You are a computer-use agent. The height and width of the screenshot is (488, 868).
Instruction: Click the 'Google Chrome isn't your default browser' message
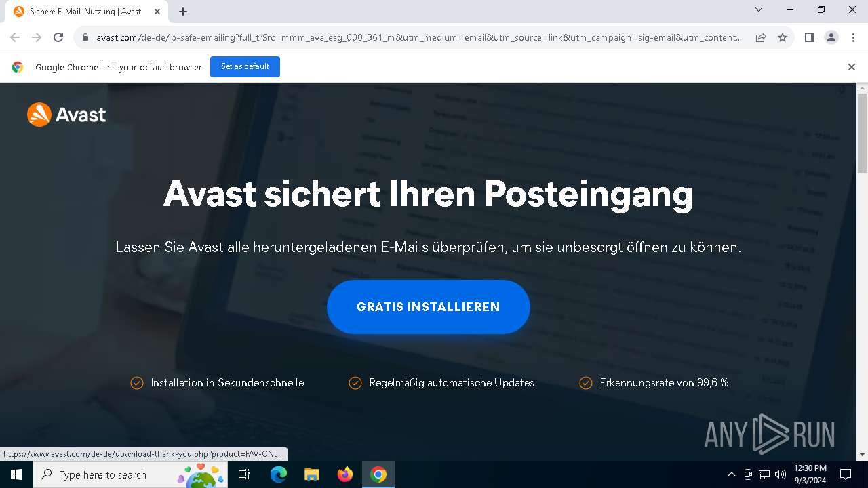[x=119, y=67]
